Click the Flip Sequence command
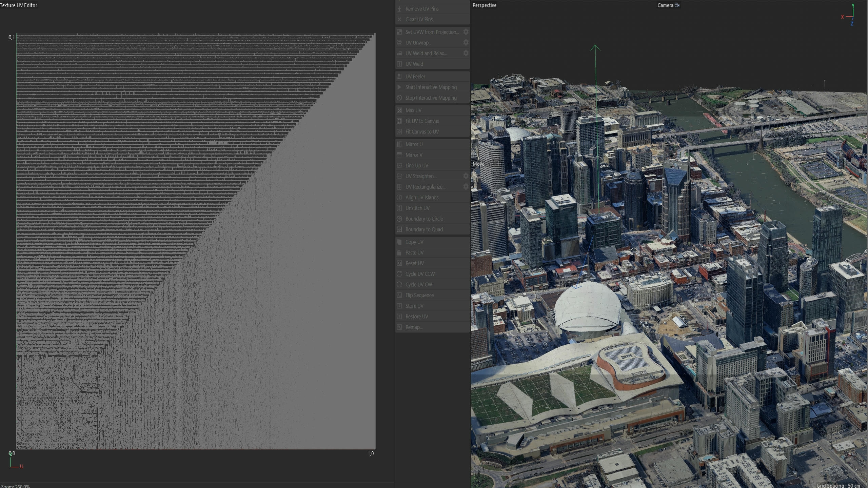Viewport: 868px width, 488px height. click(432, 295)
